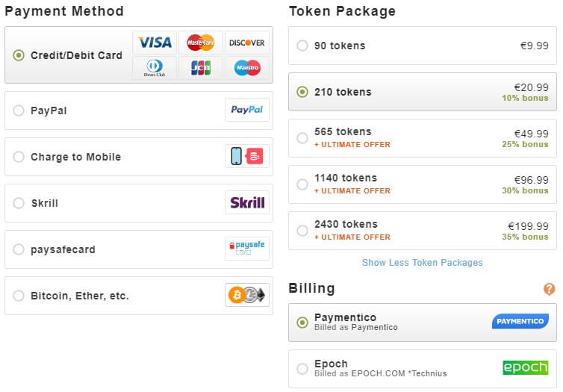Viewport: 563px width, 392px height.
Task: Choose the 90 tokens radio button
Action: [x=302, y=46]
